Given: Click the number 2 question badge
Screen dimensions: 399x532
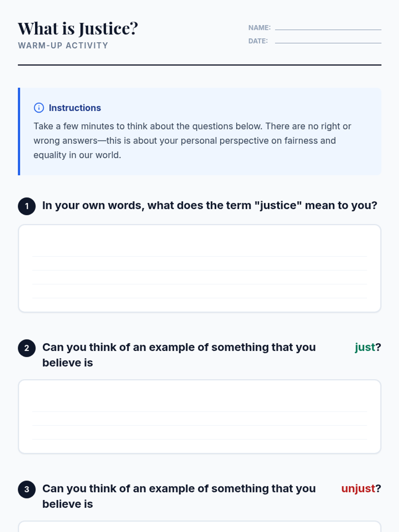Looking at the screenshot, I should (x=27, y=348).
